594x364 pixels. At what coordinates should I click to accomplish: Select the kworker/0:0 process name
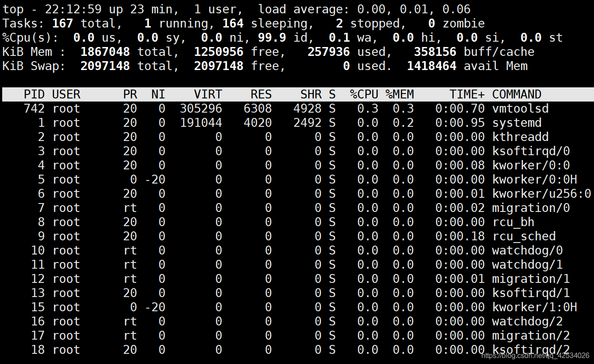[531, 165]
